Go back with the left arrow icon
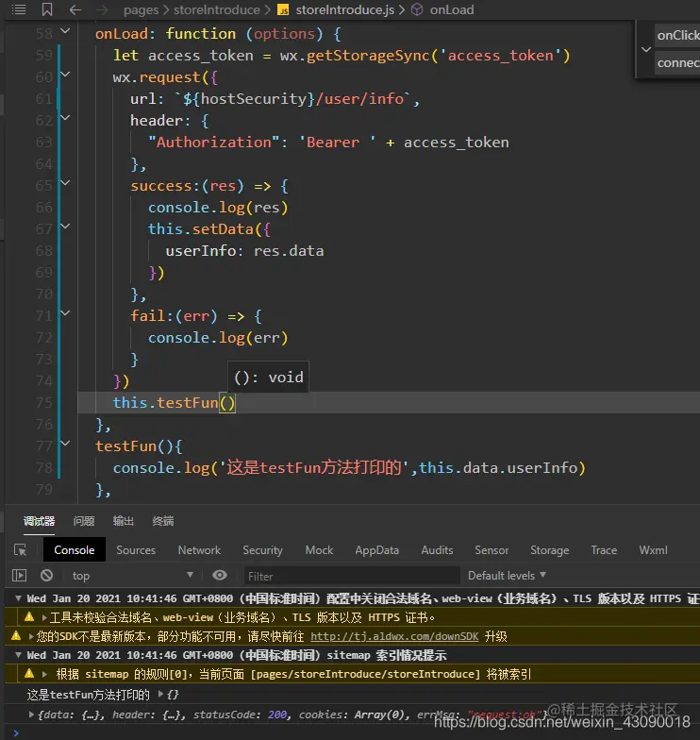700x740 pixels. pos(75,9)
